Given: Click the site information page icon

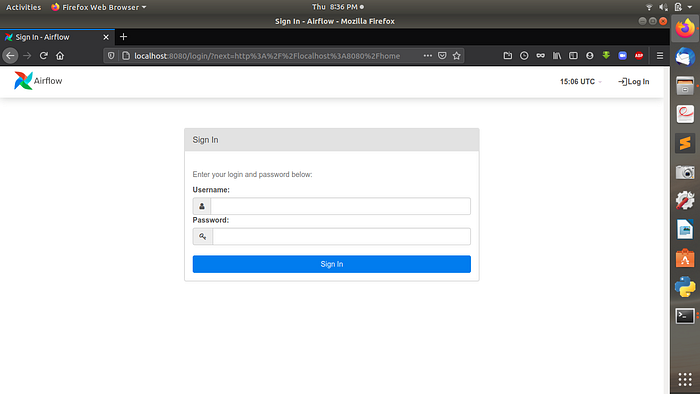Looking at the screenshot, I should tap(126, 56).
